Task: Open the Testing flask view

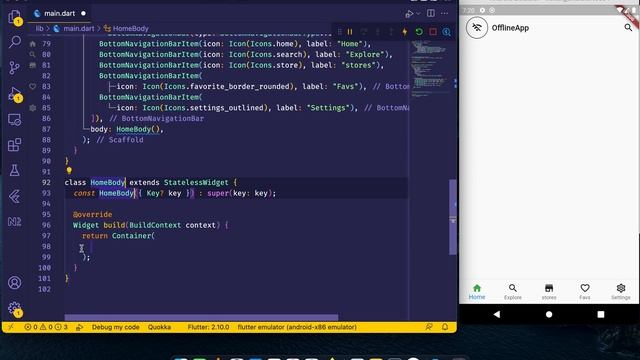Action: (15, 170)
